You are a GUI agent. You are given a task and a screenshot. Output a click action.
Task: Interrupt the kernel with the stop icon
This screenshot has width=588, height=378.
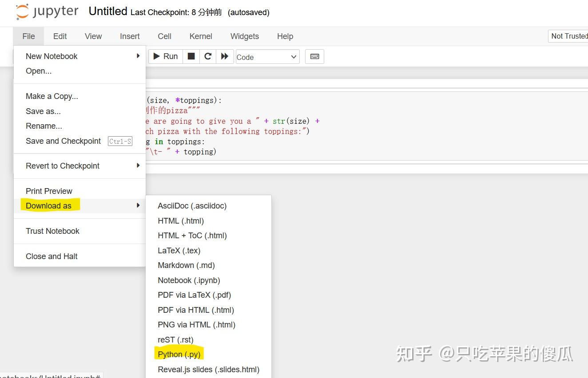point(191,56)
